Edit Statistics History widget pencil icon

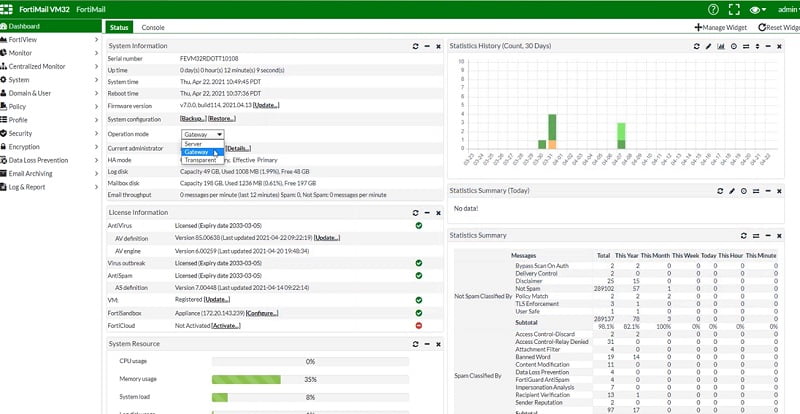(x=709, y=46)
